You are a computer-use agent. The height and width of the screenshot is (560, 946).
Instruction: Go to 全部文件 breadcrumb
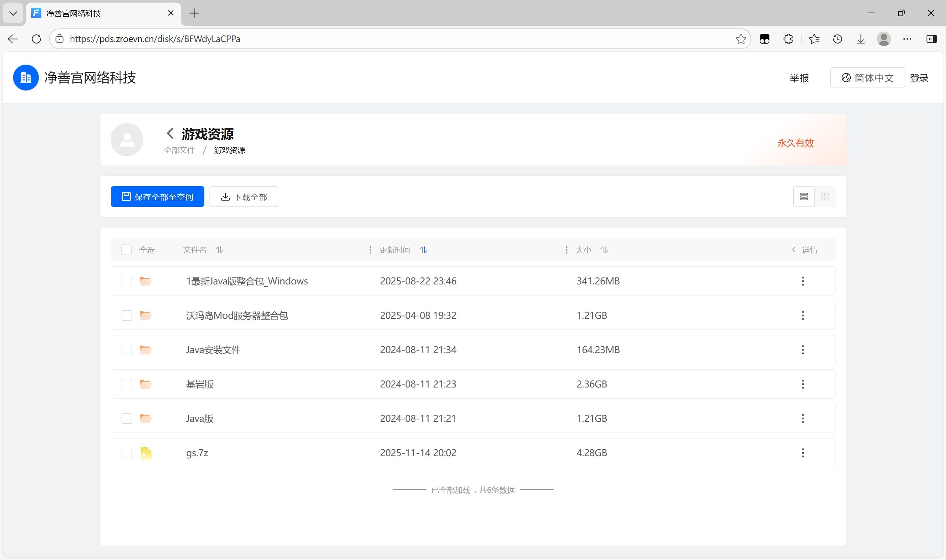[179, 150]
